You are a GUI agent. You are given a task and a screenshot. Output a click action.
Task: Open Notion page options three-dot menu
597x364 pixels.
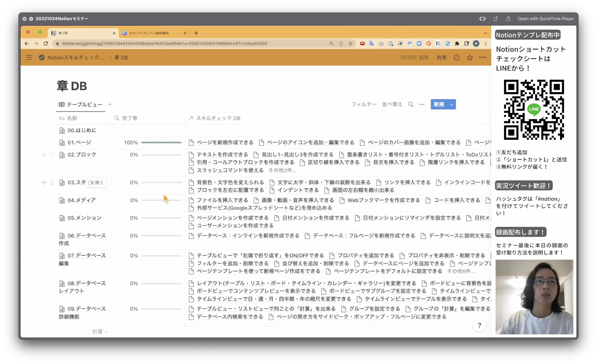[482, 58]
